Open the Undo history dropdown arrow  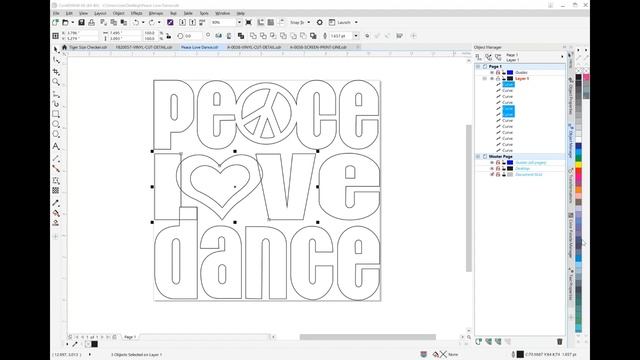point(143,22)
